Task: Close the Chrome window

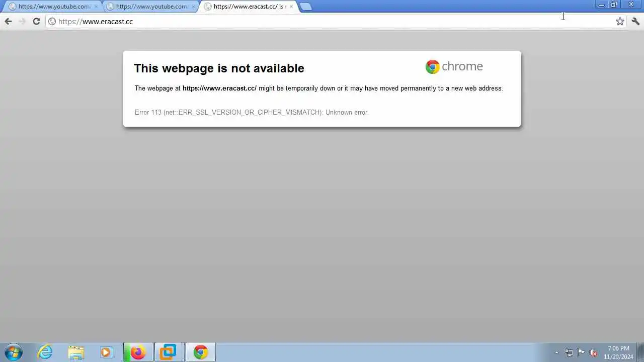Action: [x=631, y=5]
